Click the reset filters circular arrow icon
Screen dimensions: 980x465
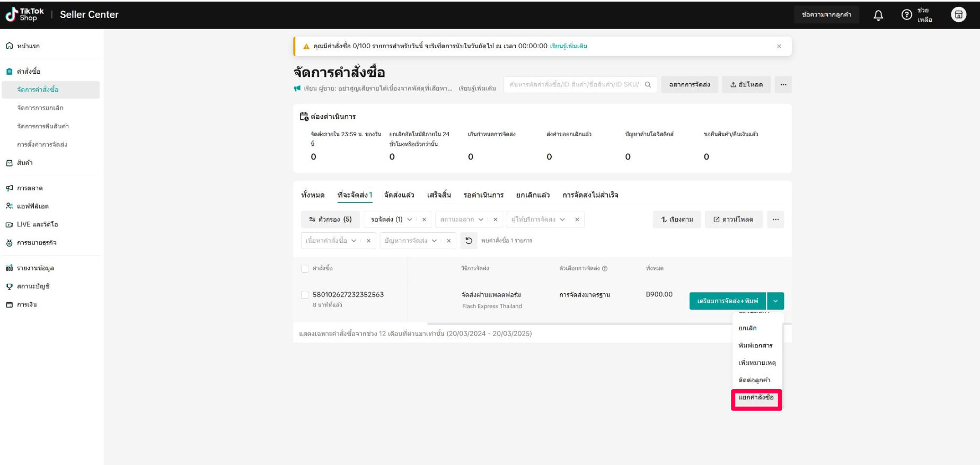click(x=469, y=241)
